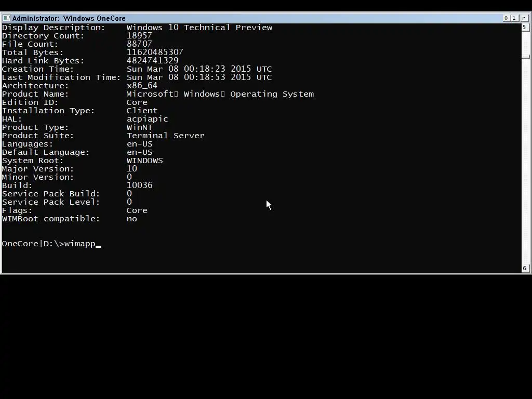This screenshot has width=532, height=399.
Task: Open the console system menu icon
Action: pyautogui.click(x=6, y=18)
